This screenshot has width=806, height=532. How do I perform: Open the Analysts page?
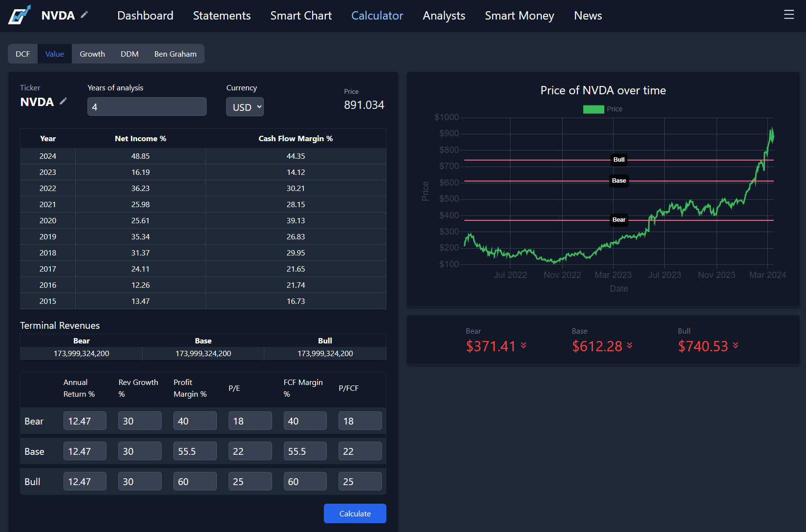click(x=444, y=16)
